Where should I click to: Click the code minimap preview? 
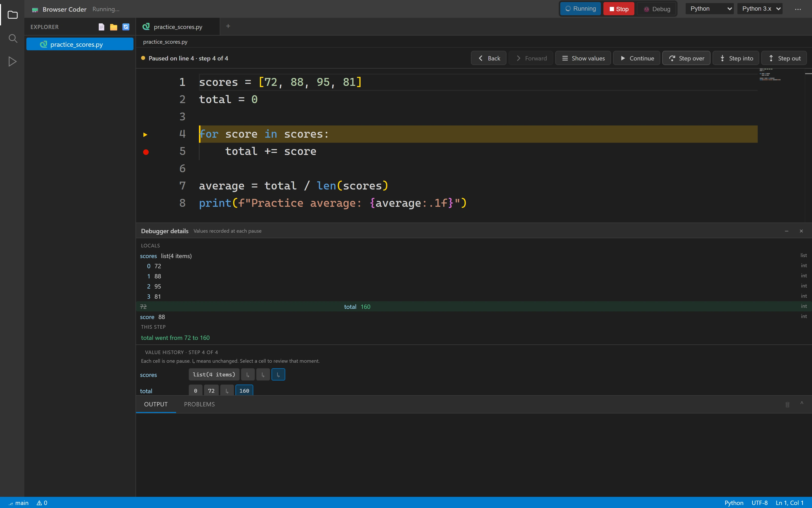pos(770,74)
